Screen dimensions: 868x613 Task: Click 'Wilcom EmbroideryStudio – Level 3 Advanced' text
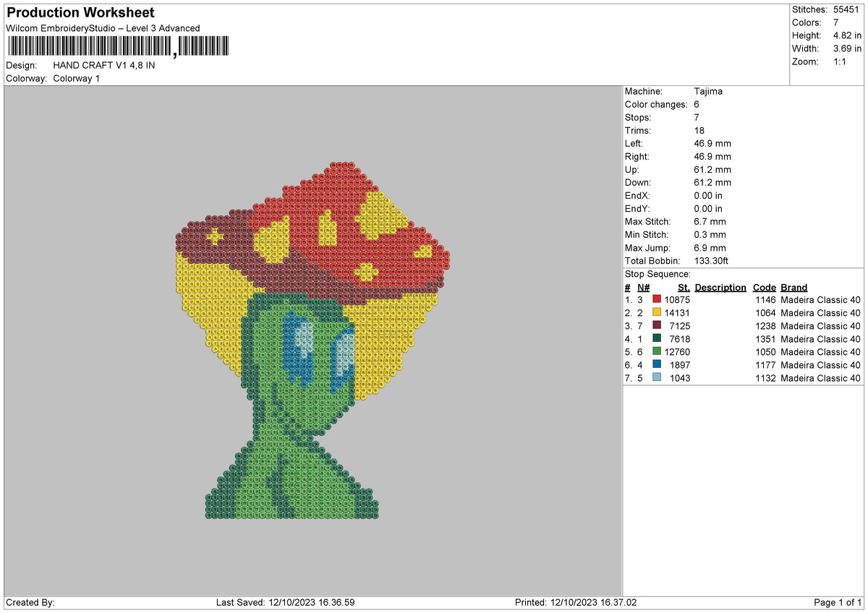103,28
